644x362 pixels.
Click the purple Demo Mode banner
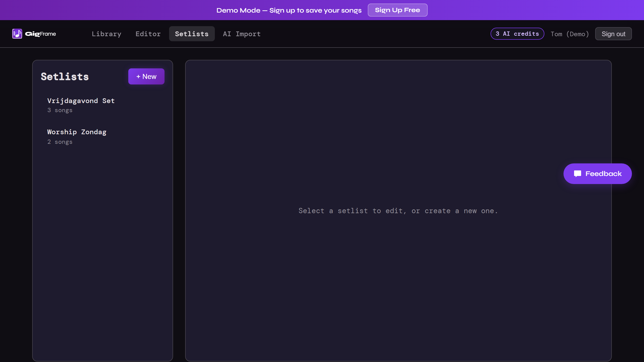coord(289,10)
